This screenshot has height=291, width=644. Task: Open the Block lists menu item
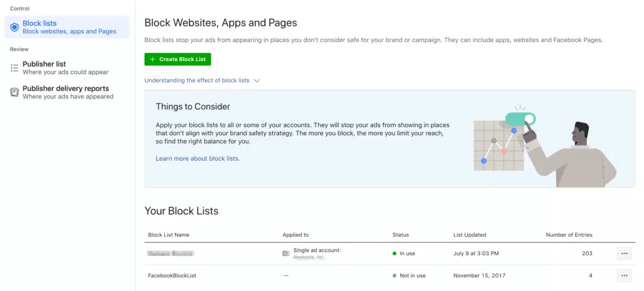coord(40,23)
